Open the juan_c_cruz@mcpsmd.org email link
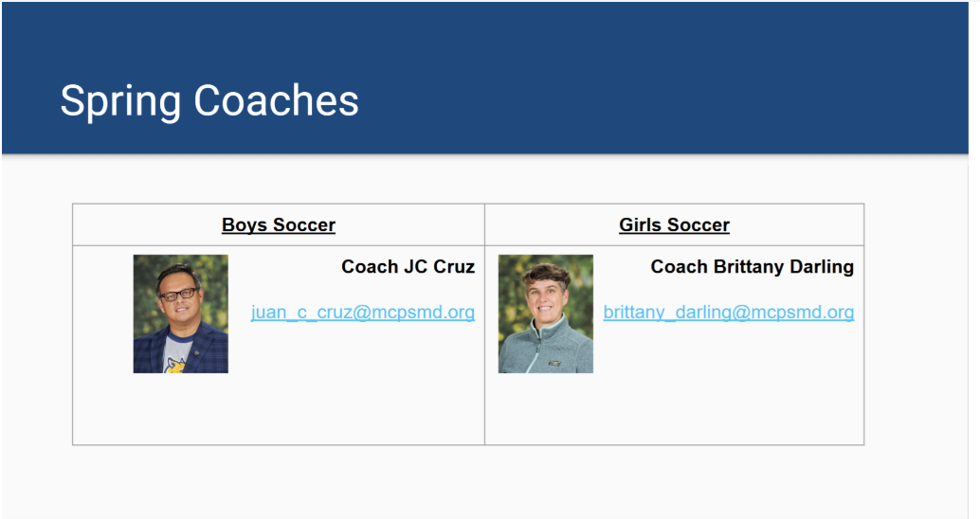This screenshot has height=519, width=980. [x=362, y=312]
